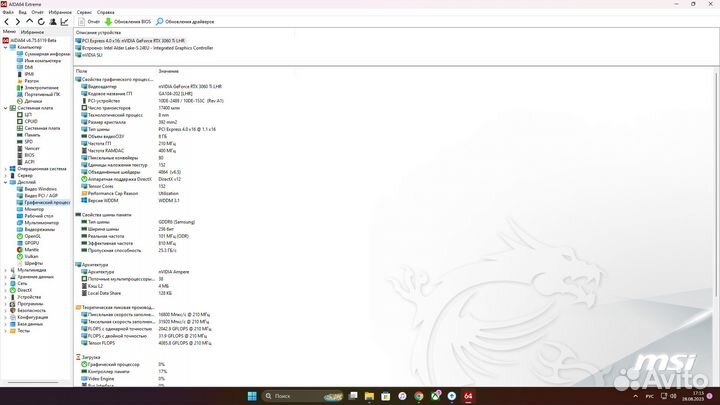Open the Избранное menu in the menu bar

click(60, 12)
